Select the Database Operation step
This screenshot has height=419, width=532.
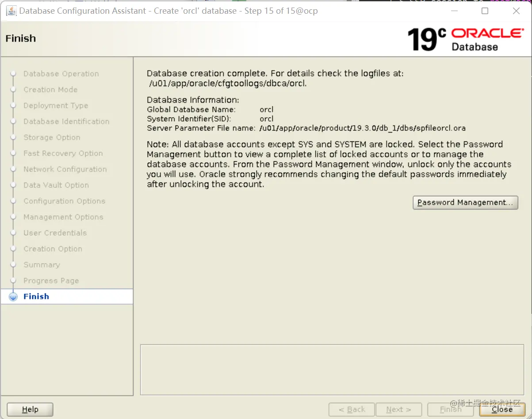click(x=61, y=74)
